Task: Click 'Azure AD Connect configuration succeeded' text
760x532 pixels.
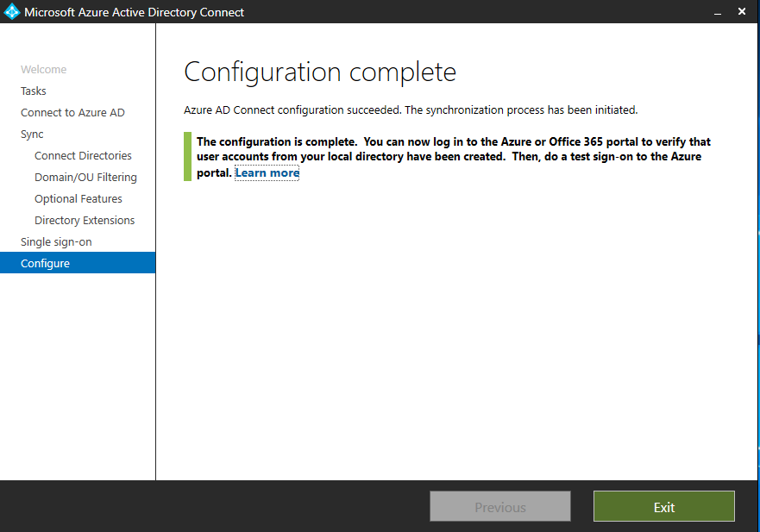Action: (x=411, y=110)
